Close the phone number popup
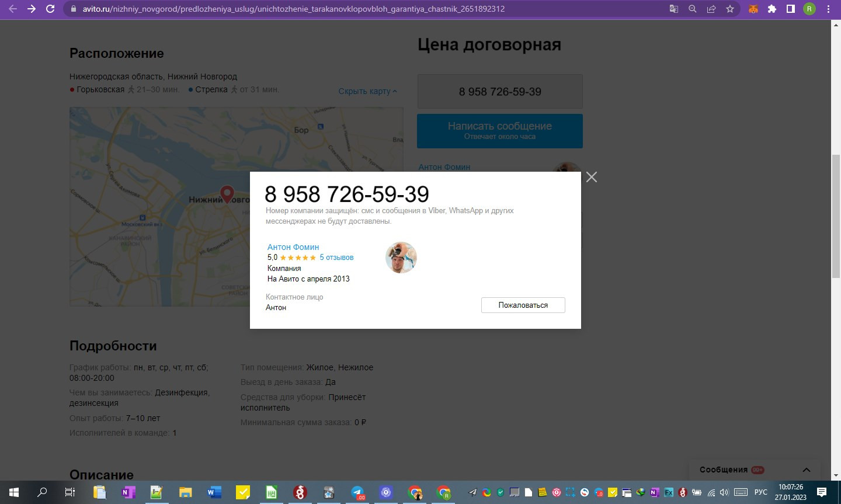This screenshot has height=504, width=841. pos(592,177)
